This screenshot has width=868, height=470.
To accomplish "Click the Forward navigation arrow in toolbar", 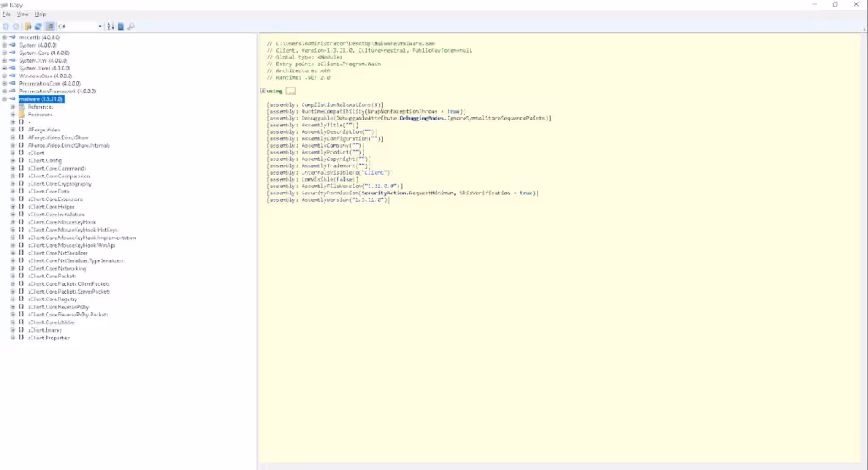I will [16, 26].
